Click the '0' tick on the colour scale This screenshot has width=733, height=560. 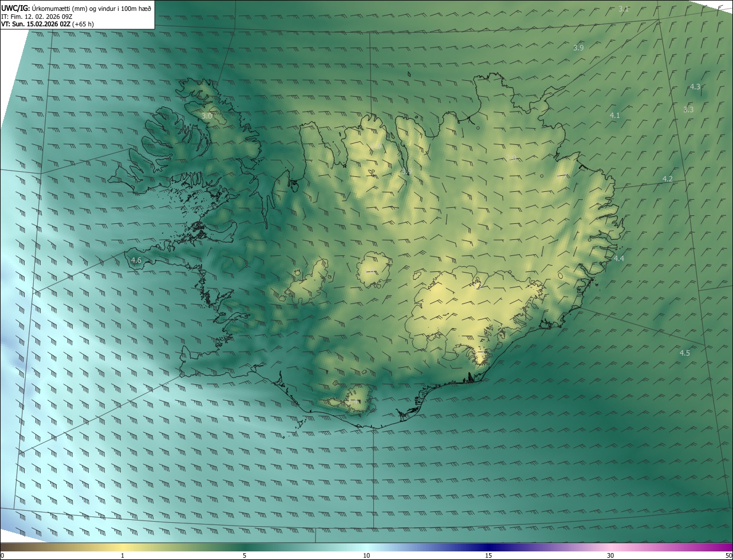click(2, 555)
